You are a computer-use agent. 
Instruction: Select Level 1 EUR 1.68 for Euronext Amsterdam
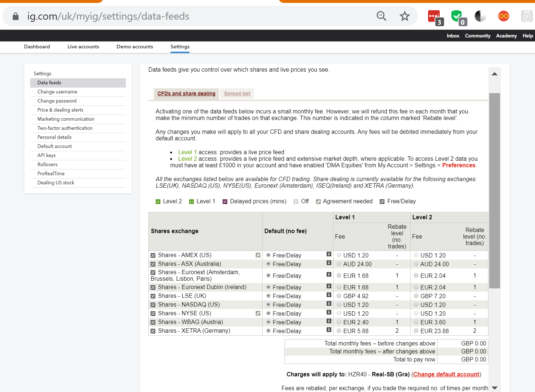coord(339,276)
